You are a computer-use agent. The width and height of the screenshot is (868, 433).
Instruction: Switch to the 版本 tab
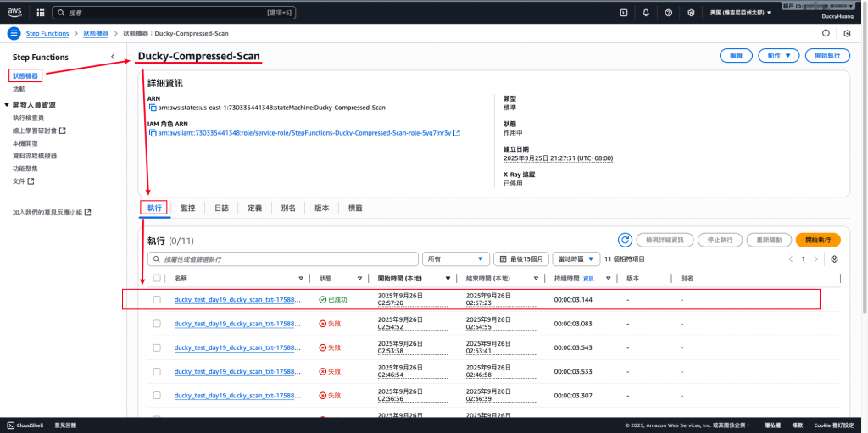click(x=321, y=208)
